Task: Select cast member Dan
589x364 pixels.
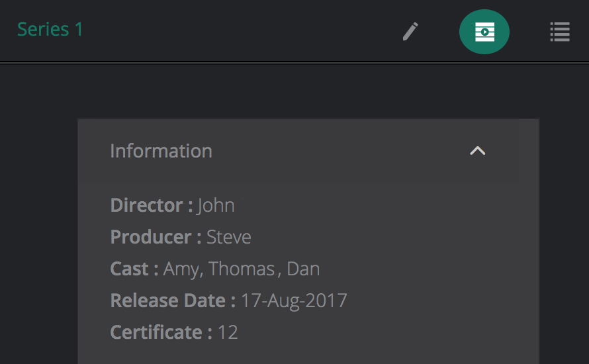Action: [x=303, y=269]
